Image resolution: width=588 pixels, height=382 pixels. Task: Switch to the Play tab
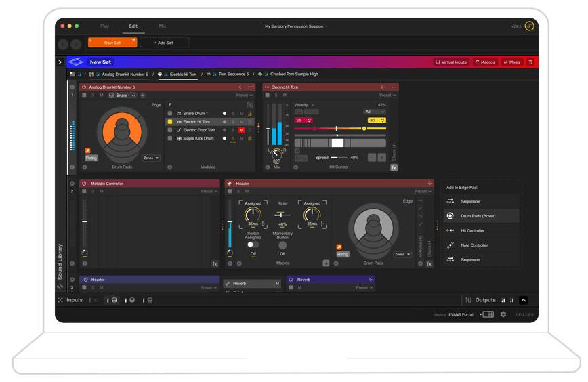tap(104, 26)
